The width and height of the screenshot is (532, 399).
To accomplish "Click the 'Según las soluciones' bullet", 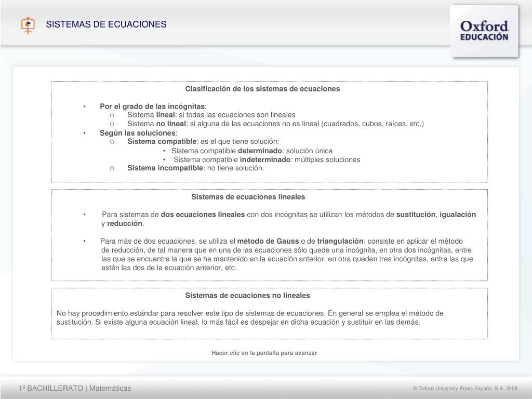I will coord(138,133).
